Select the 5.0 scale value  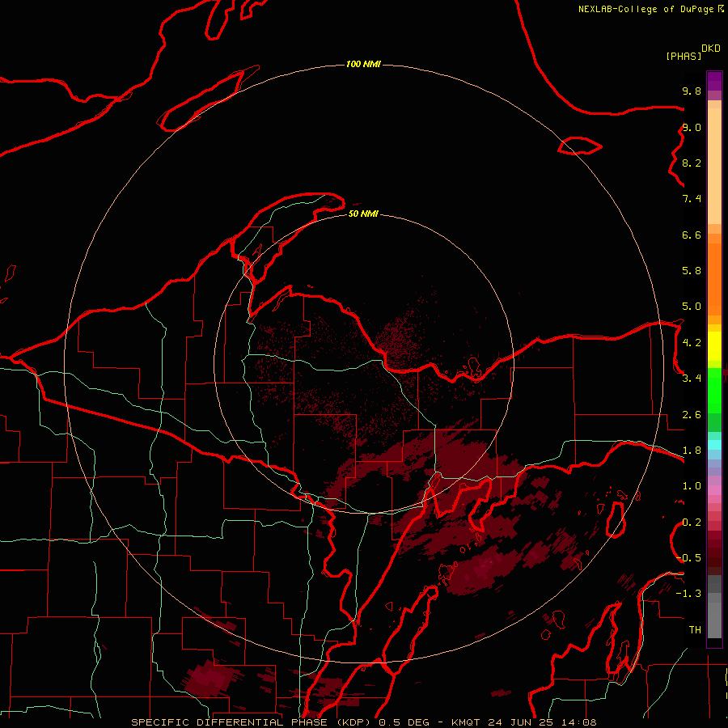(x=692, y=307)
